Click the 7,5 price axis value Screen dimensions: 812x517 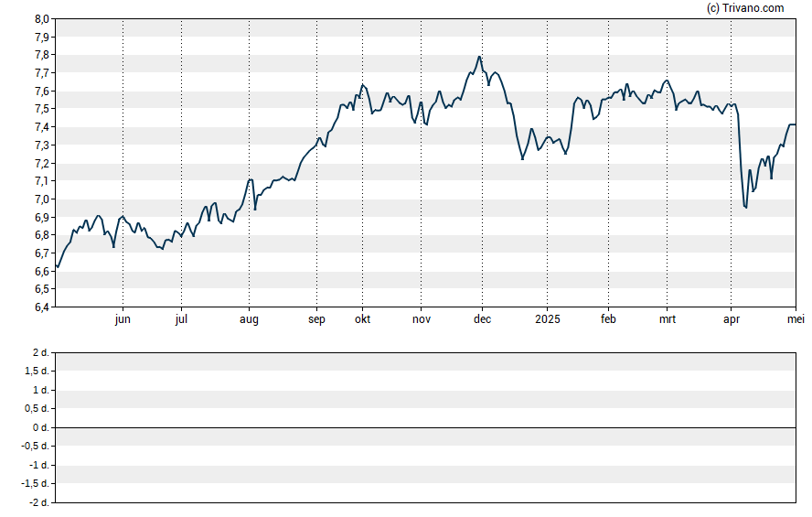pos(42,109)
